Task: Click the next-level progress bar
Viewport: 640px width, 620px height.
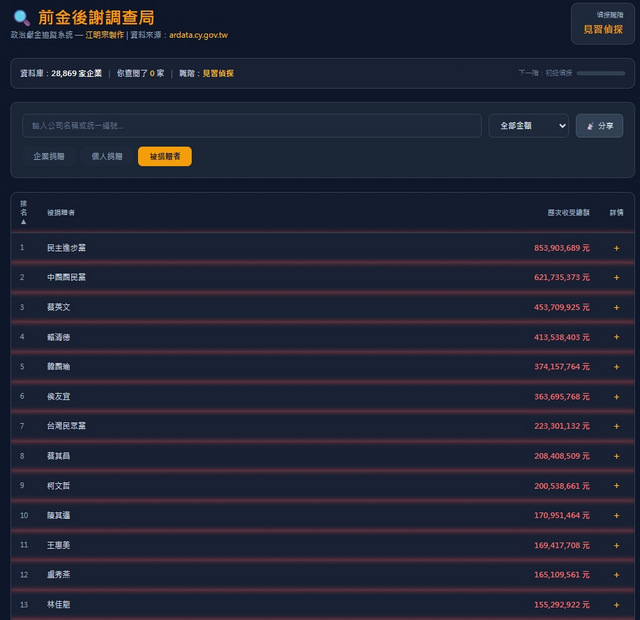Action: click(x=600, y=73)
